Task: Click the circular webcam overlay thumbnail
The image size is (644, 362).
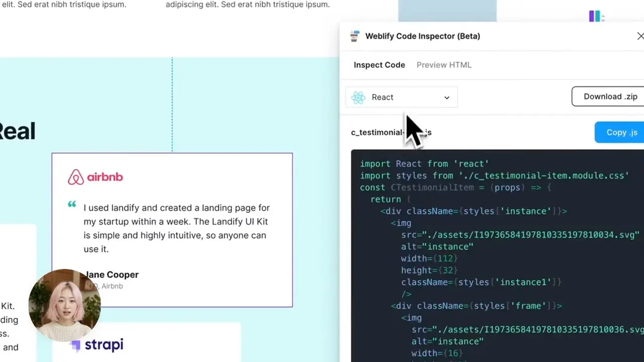Action: [64, 305]
